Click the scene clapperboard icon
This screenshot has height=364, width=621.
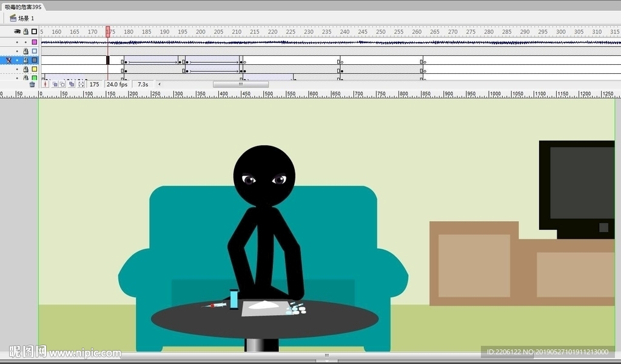click(x=13, y=18)
